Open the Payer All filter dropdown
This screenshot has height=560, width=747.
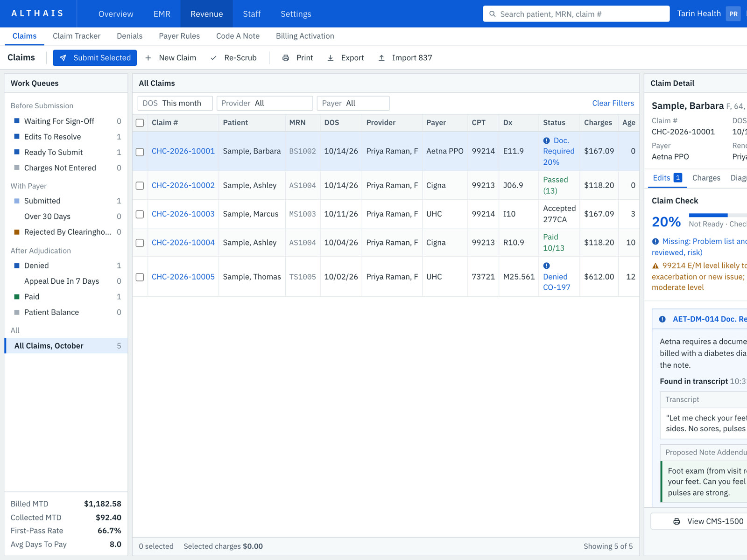(353, 103)
